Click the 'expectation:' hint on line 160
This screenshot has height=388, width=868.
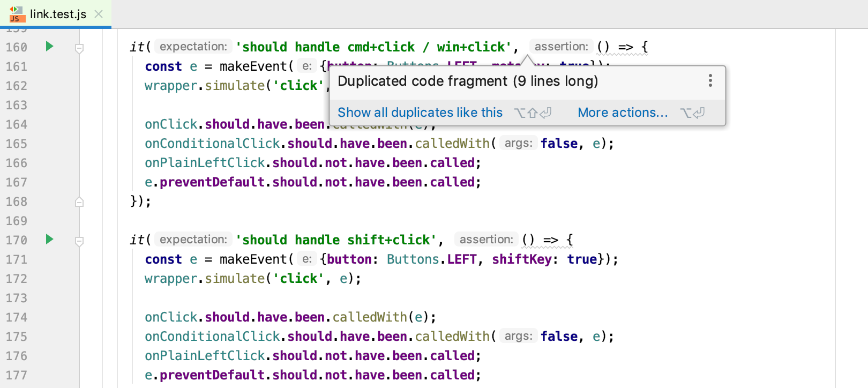point(193,47)
